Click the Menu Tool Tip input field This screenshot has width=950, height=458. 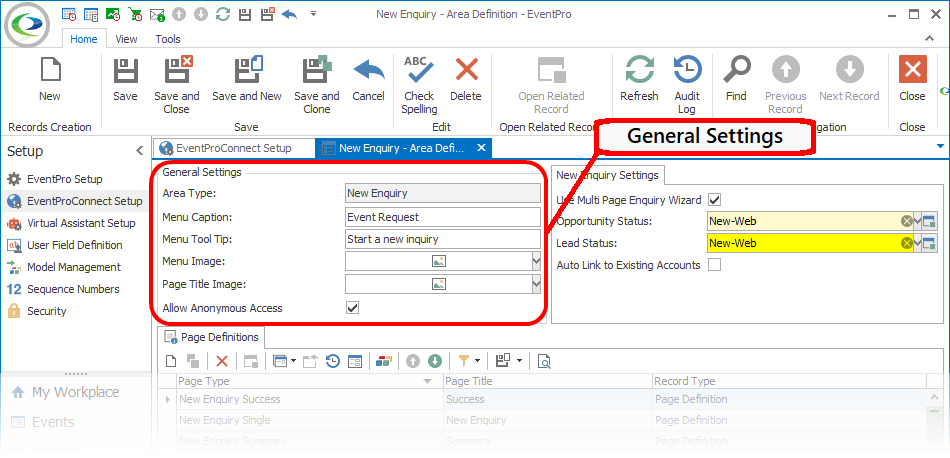442,239
